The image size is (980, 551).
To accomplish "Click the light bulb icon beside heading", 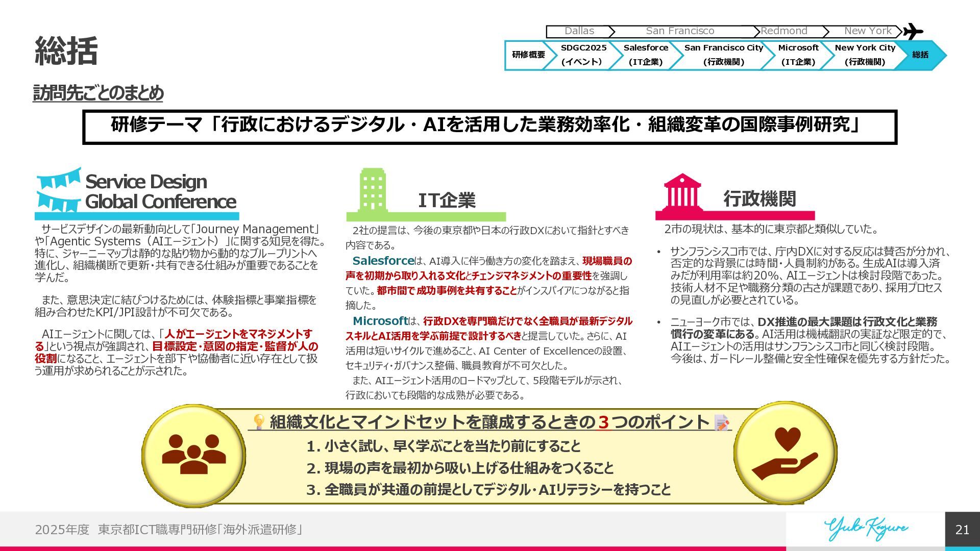I will click(x=259, y=422).
